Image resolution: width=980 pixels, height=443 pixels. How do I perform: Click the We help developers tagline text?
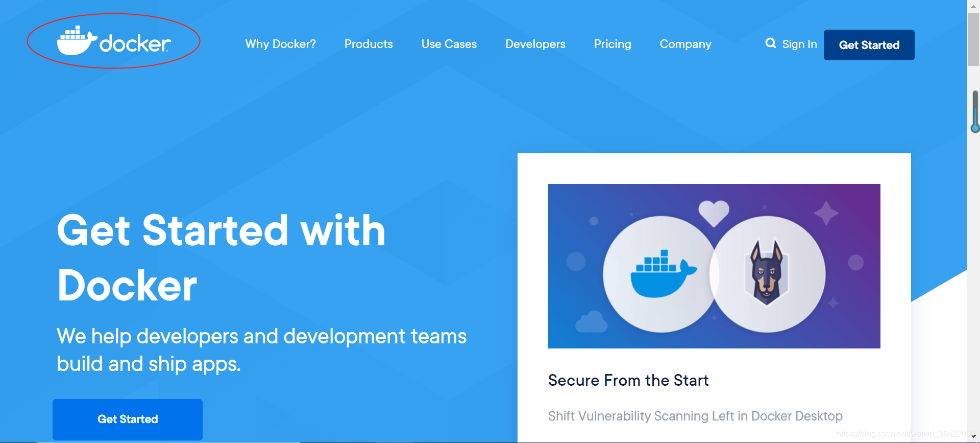coord(261,350)
